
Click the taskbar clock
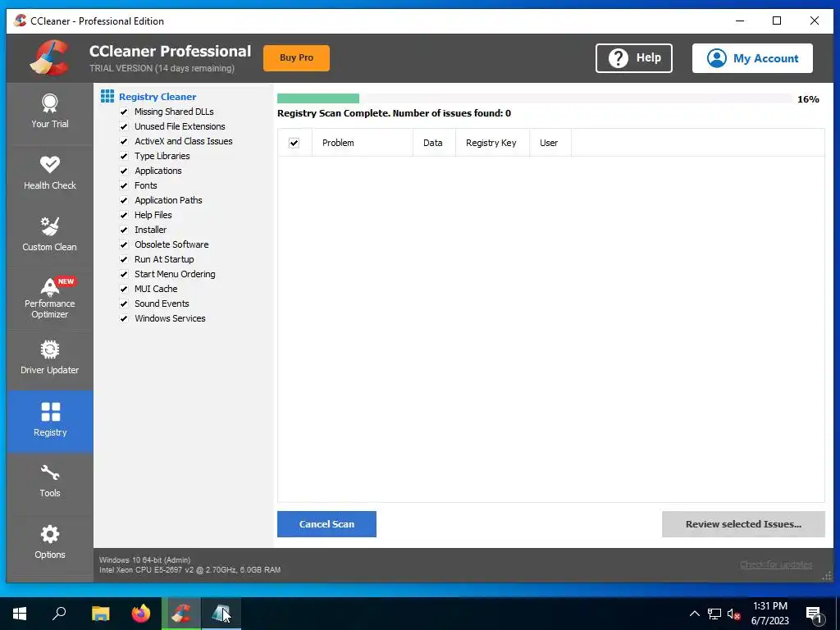click(769, 614)
